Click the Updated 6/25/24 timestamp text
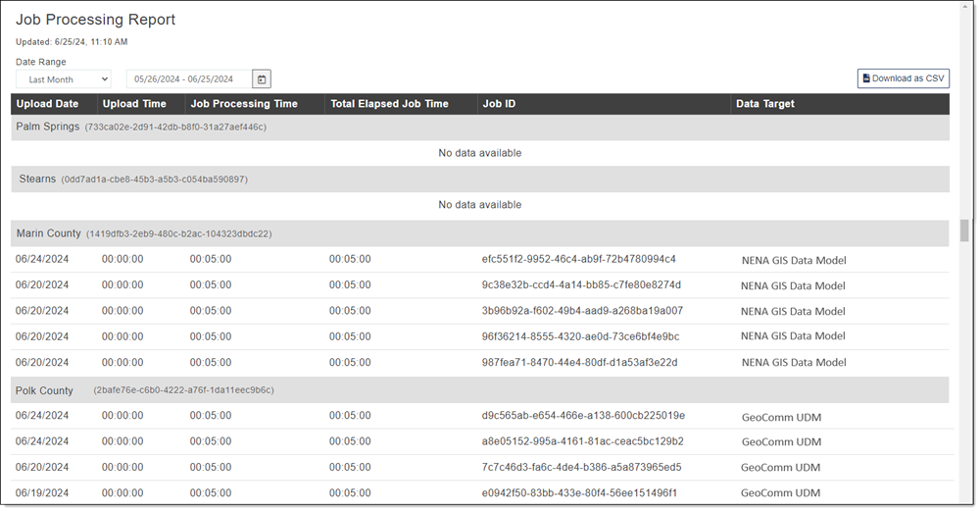 [72, 42]
